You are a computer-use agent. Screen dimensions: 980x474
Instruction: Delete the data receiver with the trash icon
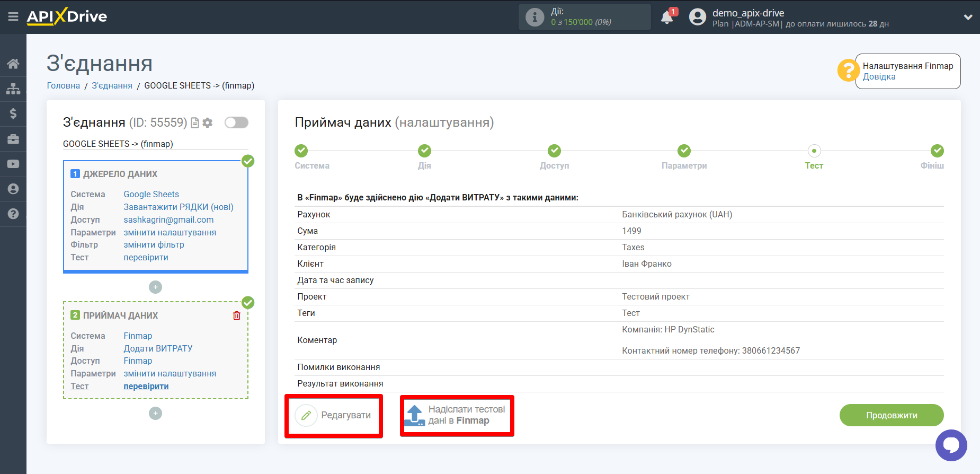(237, 315)
